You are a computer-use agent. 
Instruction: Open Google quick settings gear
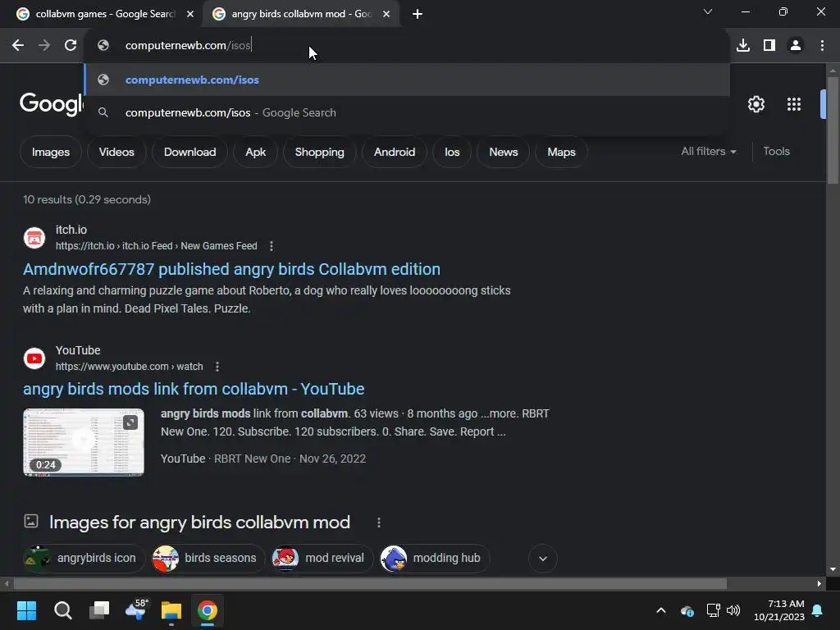click(756, 104)
